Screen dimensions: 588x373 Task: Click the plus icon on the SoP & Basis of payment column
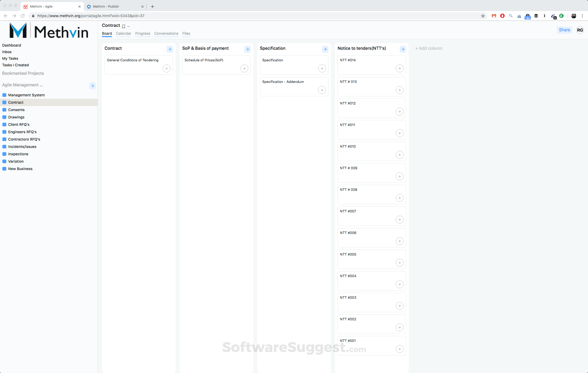click(248, 49)
